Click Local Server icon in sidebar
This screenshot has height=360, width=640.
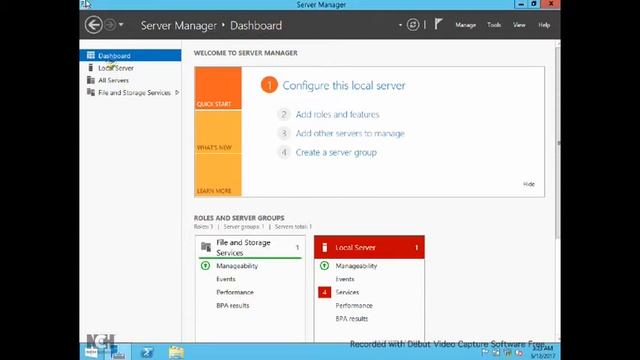tap(91, 68)
